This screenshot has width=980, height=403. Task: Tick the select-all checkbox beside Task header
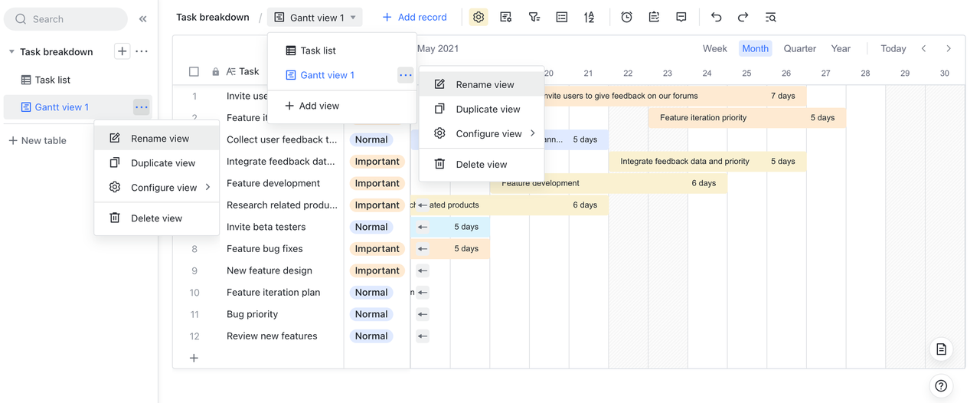[194, 71]
